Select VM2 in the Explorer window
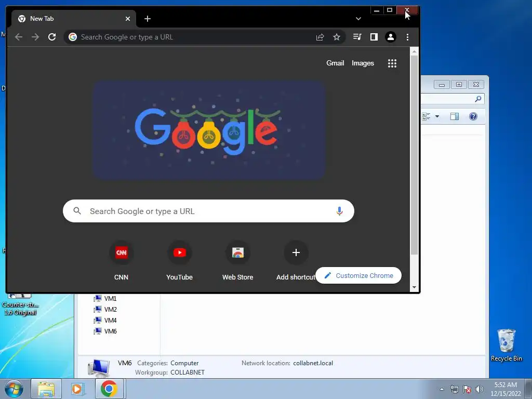This screenshot has width=532, height=399. 105,310
